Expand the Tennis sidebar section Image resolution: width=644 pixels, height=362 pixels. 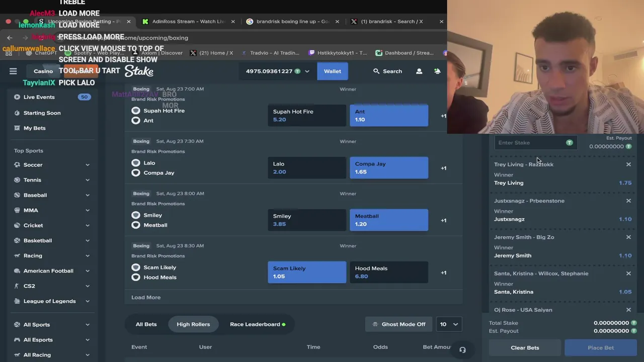click(88, 180)
